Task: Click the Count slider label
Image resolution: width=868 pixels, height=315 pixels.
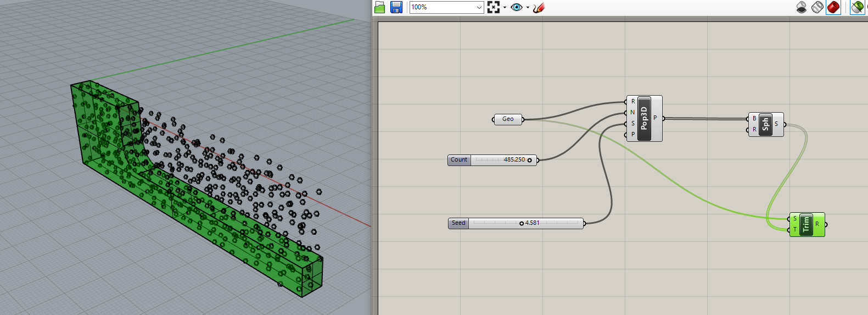Action: pyautogui.click(x=459, y=160)
